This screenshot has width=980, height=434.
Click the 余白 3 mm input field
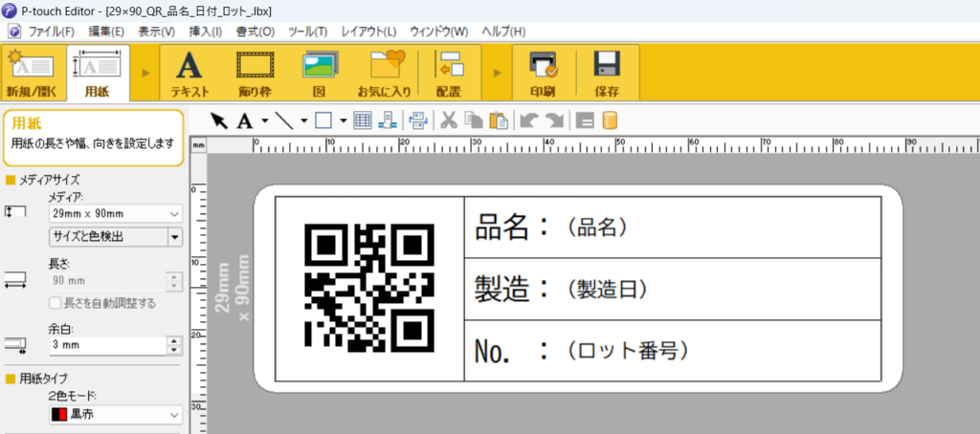click(x=107, y=345)
